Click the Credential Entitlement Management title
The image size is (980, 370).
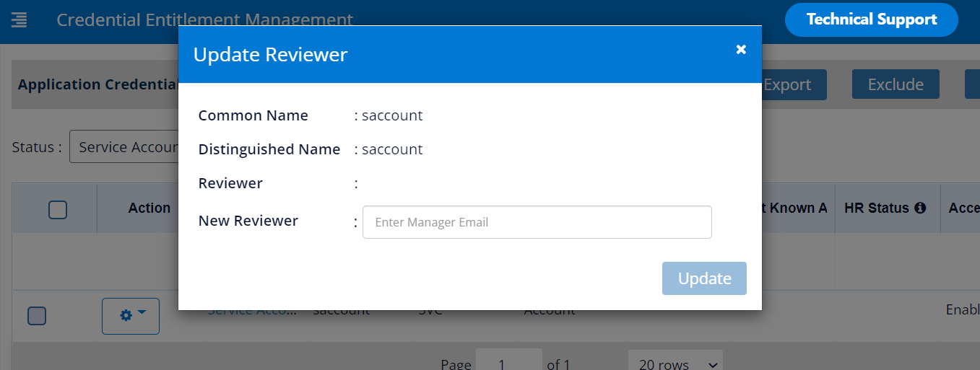click(204, 19)
